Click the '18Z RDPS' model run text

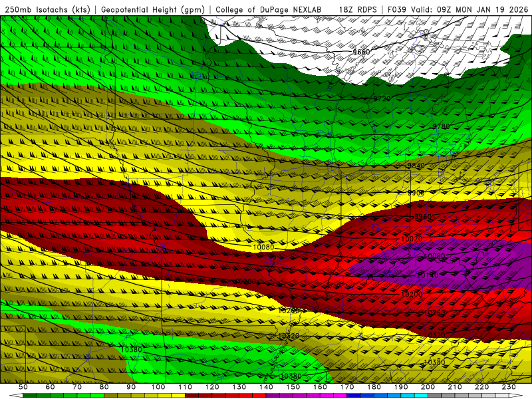tap(358, 9)
